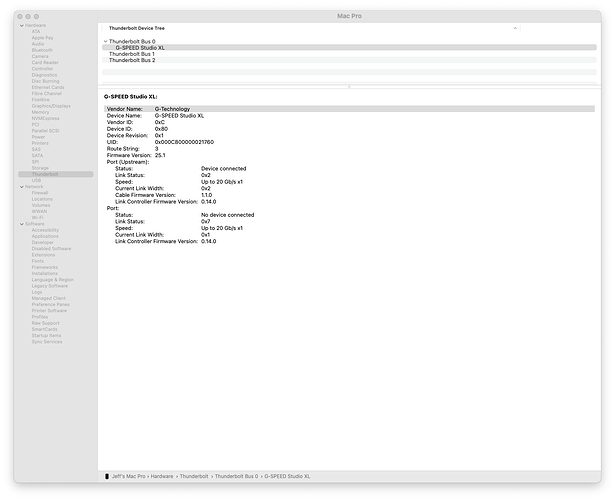Click Hardware in the path bar
615x500 pixels.
coord(162,476)
